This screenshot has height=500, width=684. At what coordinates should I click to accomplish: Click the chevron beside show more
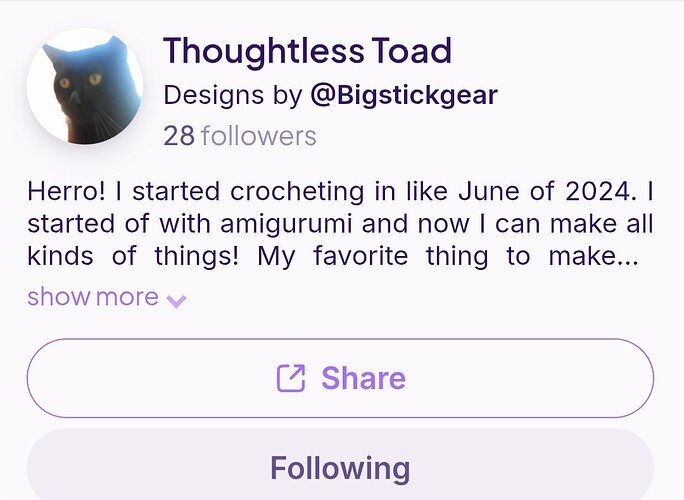pos(176,299)
